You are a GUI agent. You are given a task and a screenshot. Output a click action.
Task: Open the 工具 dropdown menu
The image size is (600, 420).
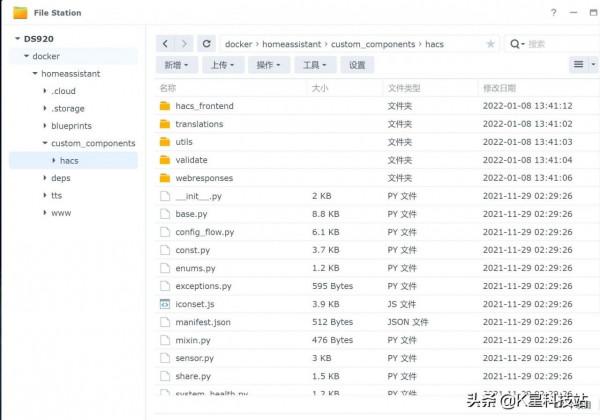(315, 65)
